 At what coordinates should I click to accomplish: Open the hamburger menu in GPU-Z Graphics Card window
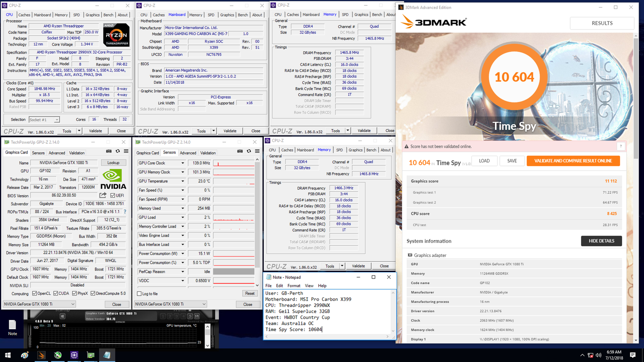[x=126, y=151]
